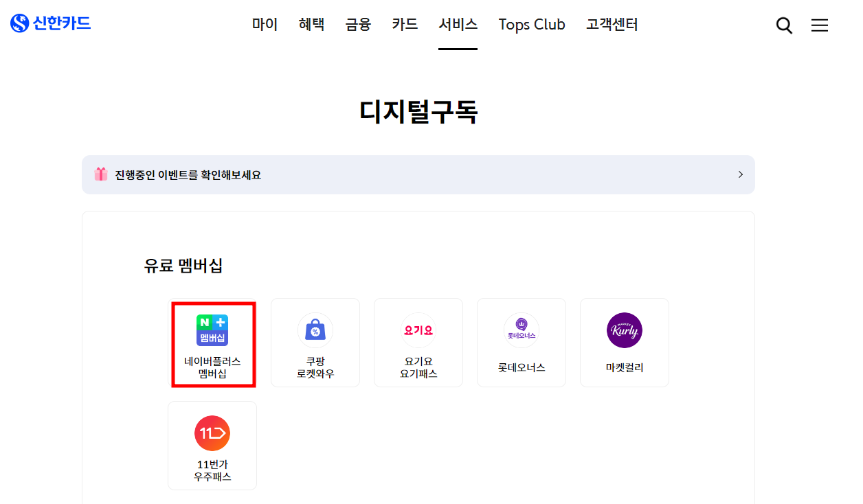Click the 11번가 우주패스 label

click(x=212, y=470)
